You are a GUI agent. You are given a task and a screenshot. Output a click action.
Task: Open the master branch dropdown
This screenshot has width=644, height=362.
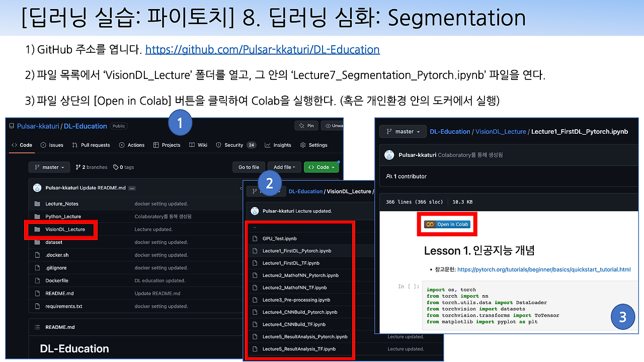[49, 167]
